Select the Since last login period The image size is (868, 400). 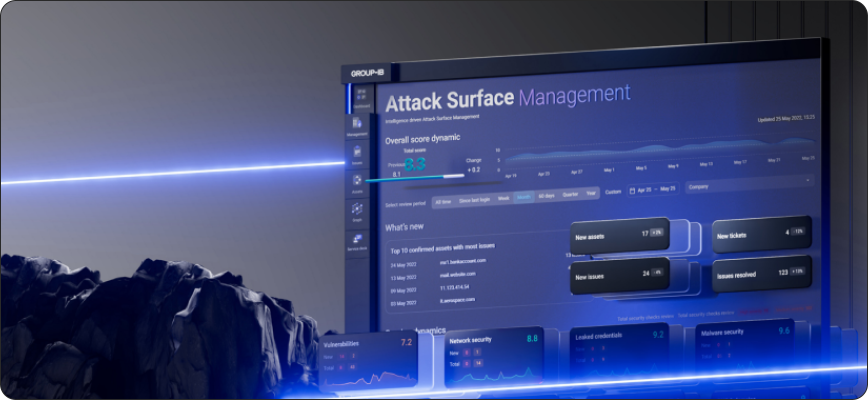click(474, 200)
